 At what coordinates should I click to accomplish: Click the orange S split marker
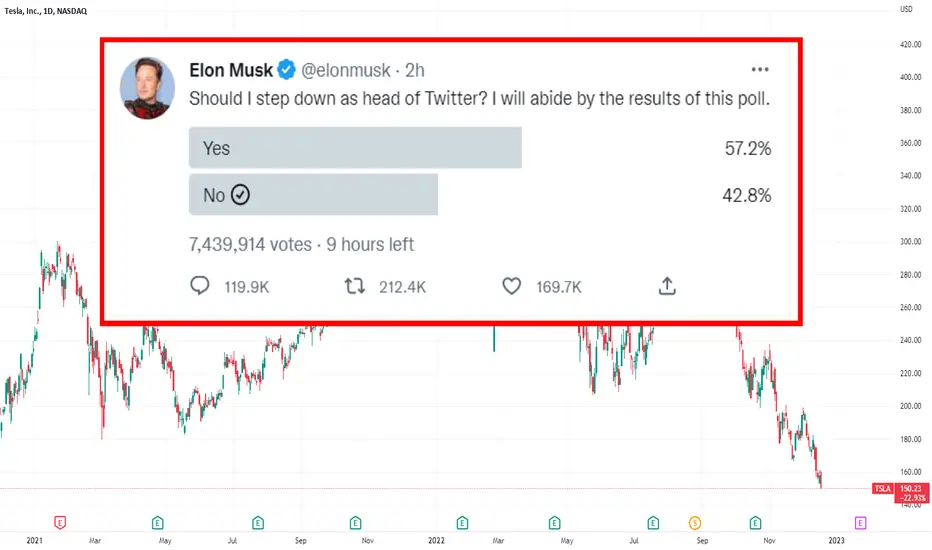pos(695,523)
